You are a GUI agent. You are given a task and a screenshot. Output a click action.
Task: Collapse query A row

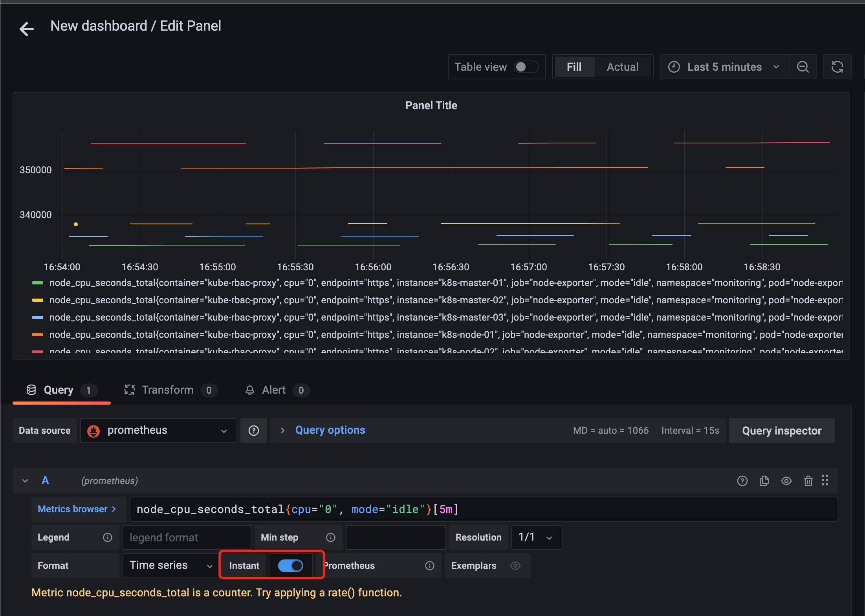25,481
